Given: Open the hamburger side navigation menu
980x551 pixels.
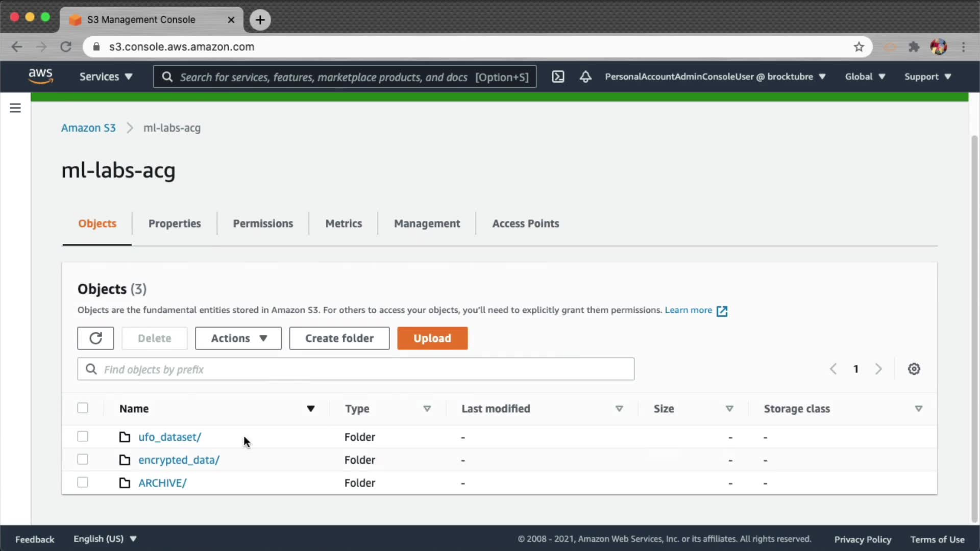Looking at the screenshot, I should pyautogui.click(x=15, y=108).
